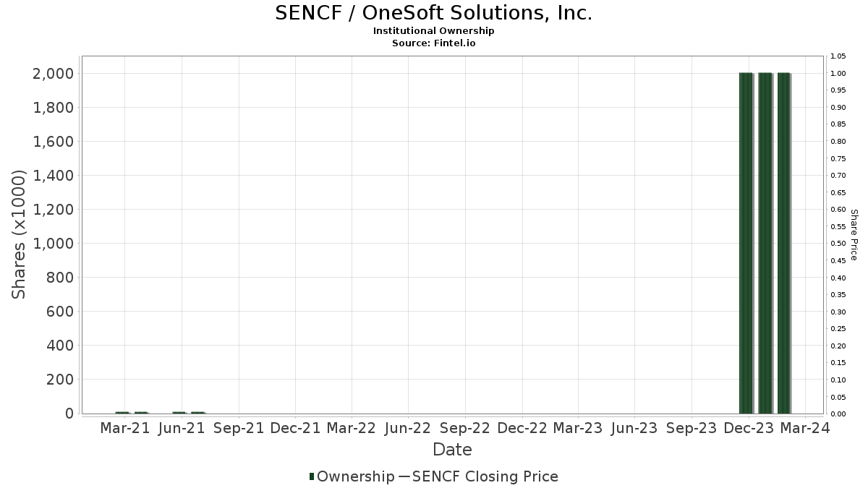The width and height of the screenshot is (868, 488).
Task: Click the SENCF Closing Price legend label
Action: 484,476
